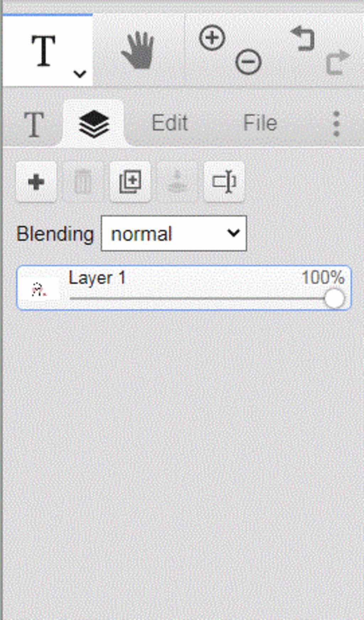Open the Blending mode dropdown

coord(174,233)
